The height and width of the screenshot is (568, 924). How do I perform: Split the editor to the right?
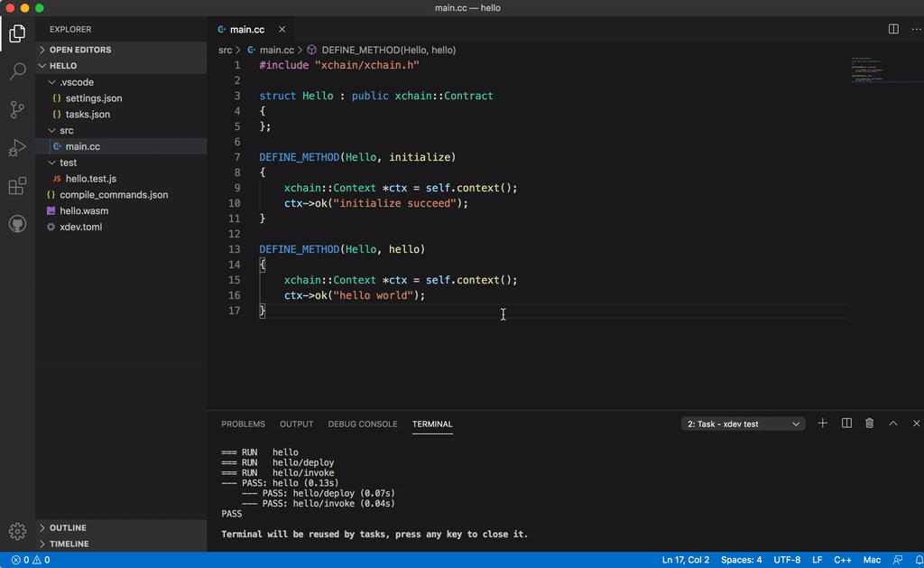click(x=893, y=29)
